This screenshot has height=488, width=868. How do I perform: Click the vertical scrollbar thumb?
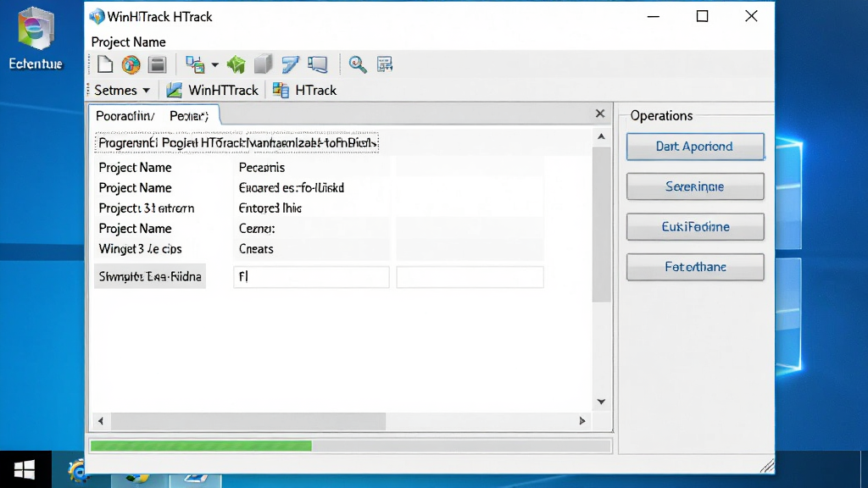601,225
